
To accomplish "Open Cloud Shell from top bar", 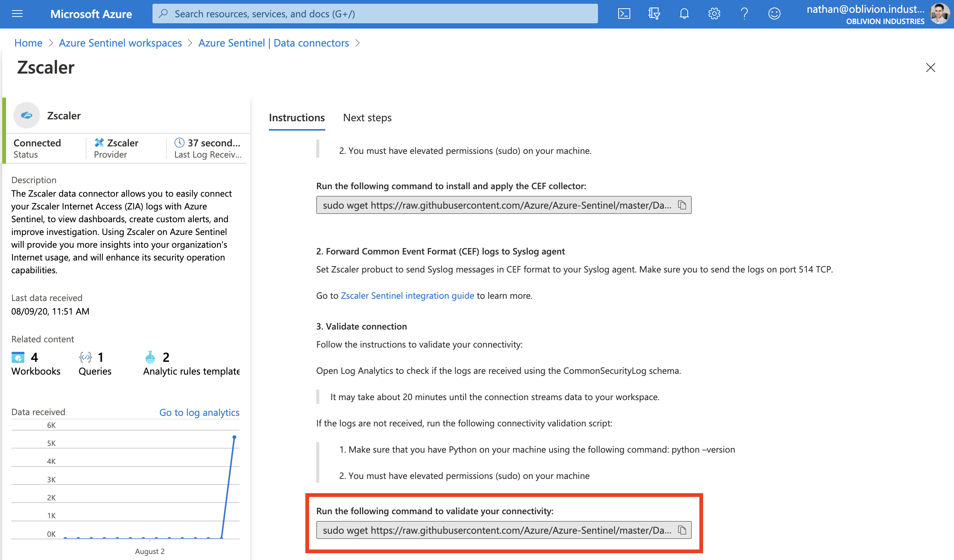I will [x=624, y=14].
